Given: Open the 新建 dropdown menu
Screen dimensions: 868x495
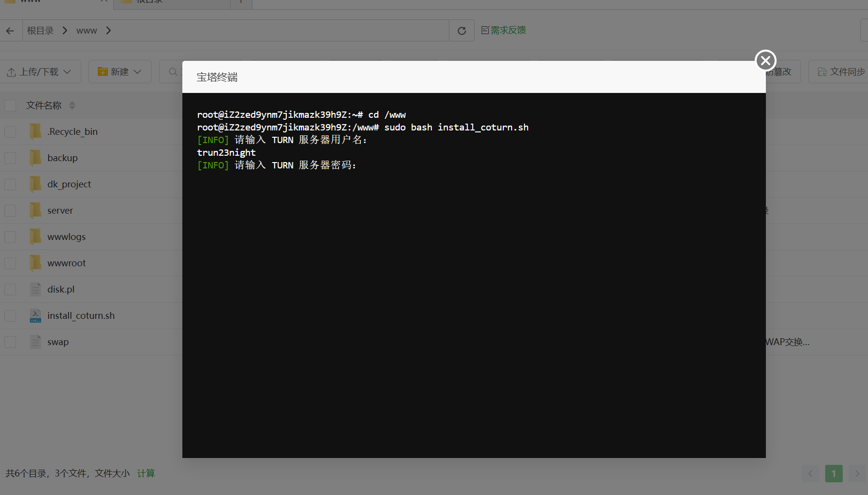Looking at the screenshot, I should pos(120,72).
